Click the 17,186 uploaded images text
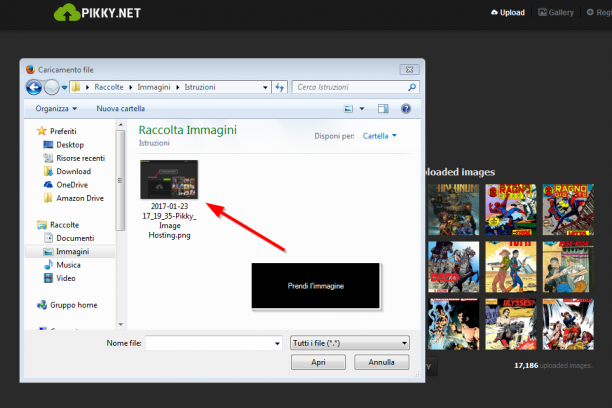612x408 pixels. [x=553, y=365]
